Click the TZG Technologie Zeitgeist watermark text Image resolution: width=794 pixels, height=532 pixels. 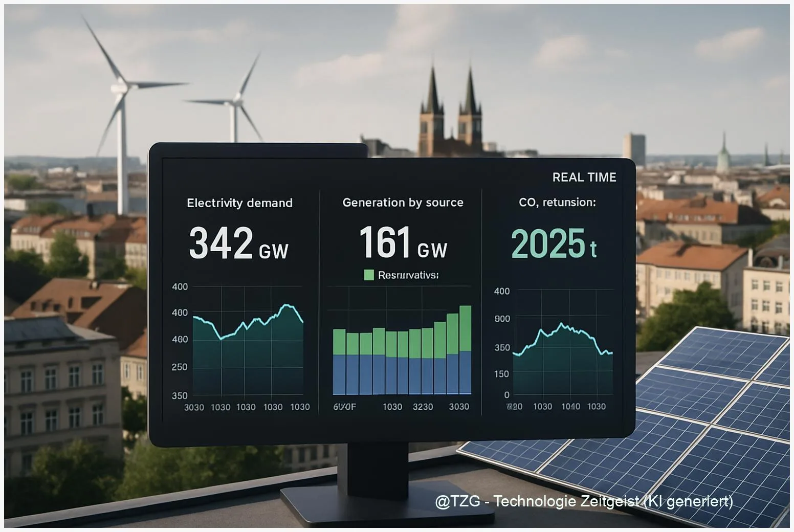[x=584, y=501]
